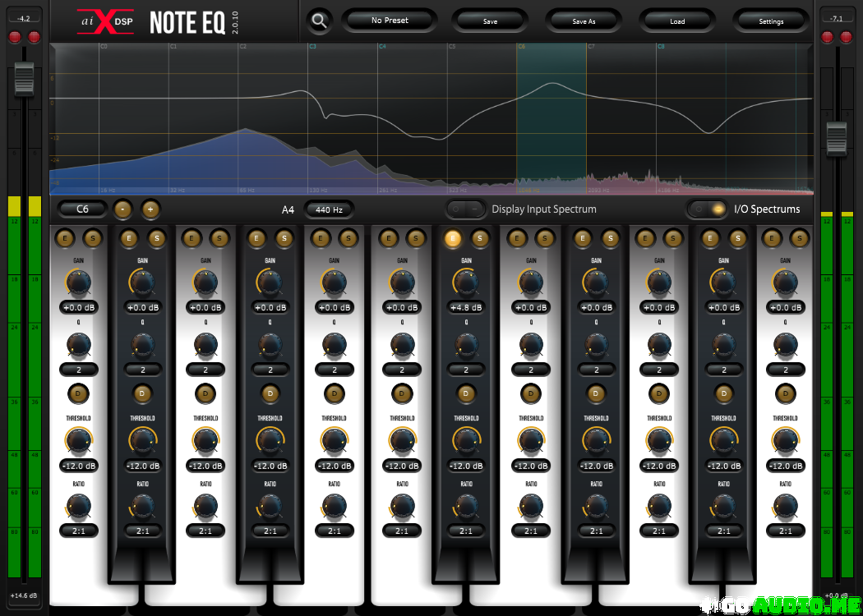Toggle the D button on the rightmost white key

(786, 393)
